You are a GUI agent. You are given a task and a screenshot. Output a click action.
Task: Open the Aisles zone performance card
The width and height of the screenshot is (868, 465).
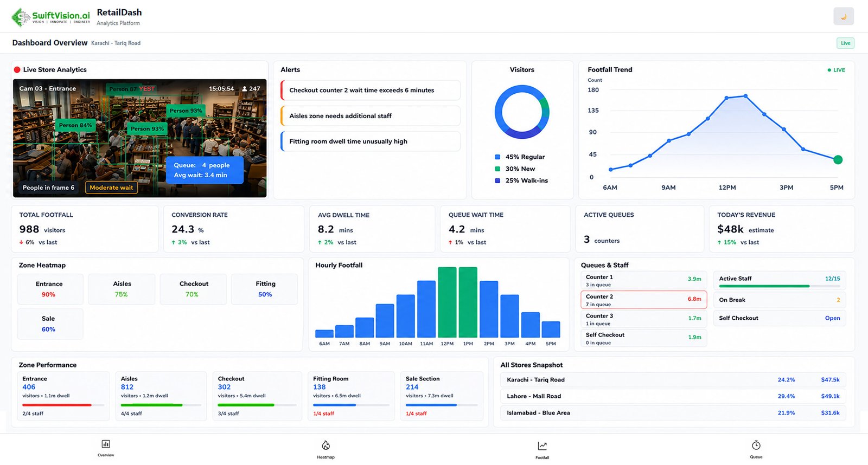coord(161,396)
